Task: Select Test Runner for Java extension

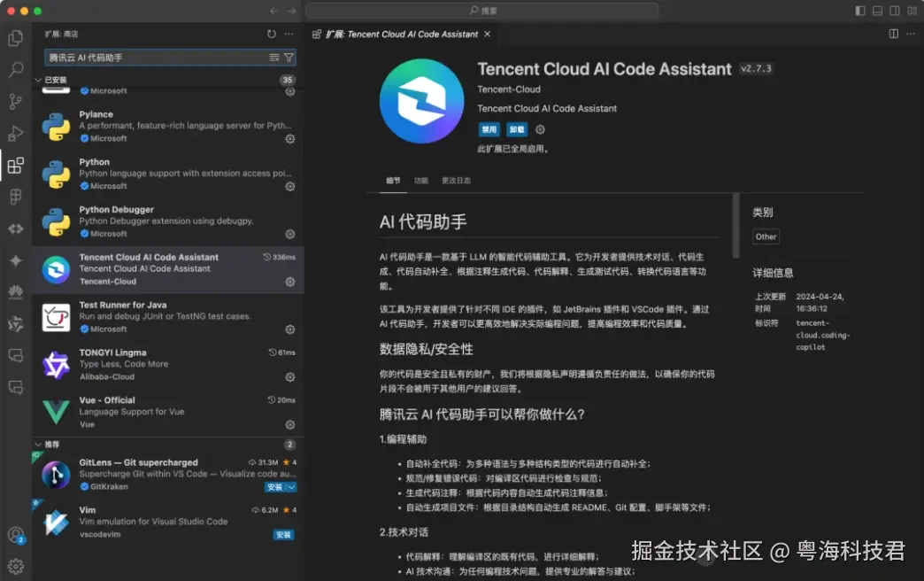Action: [168, 317]
